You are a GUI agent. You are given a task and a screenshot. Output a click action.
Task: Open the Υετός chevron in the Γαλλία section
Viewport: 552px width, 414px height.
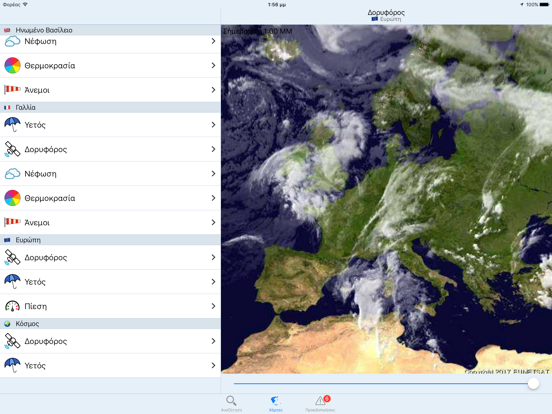[213, 125]
